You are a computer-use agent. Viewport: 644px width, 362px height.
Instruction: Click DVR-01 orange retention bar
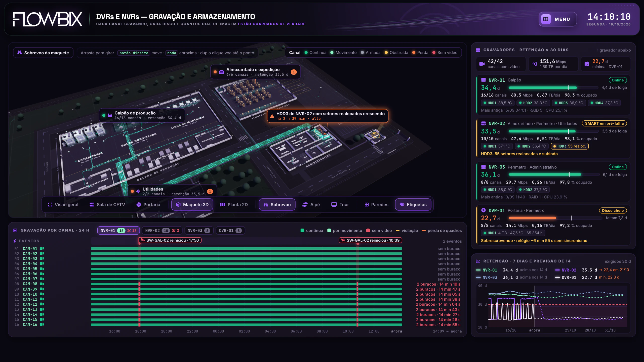(532, 218)
